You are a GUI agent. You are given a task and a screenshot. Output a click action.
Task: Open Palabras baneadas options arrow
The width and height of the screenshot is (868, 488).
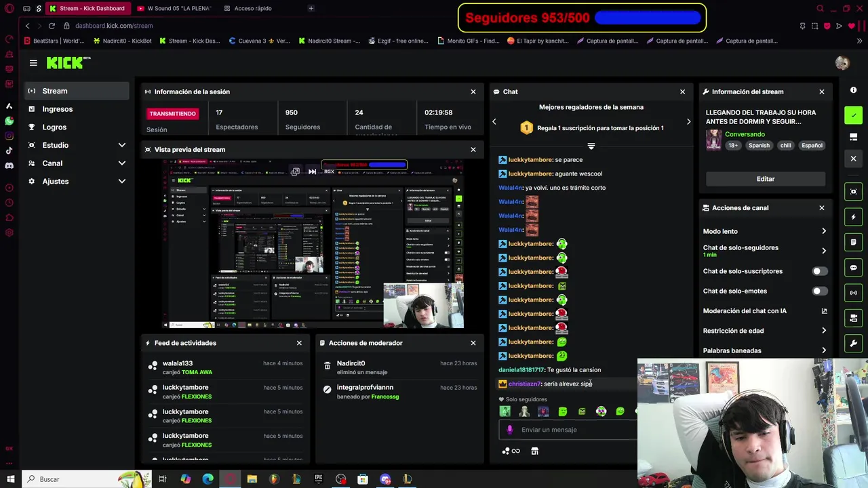pos(824,350)
